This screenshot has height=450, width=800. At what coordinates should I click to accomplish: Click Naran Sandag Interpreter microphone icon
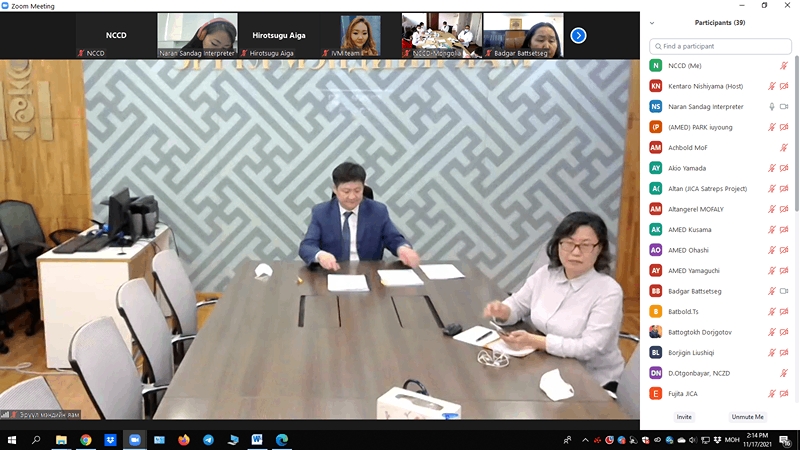coord(772,107)
